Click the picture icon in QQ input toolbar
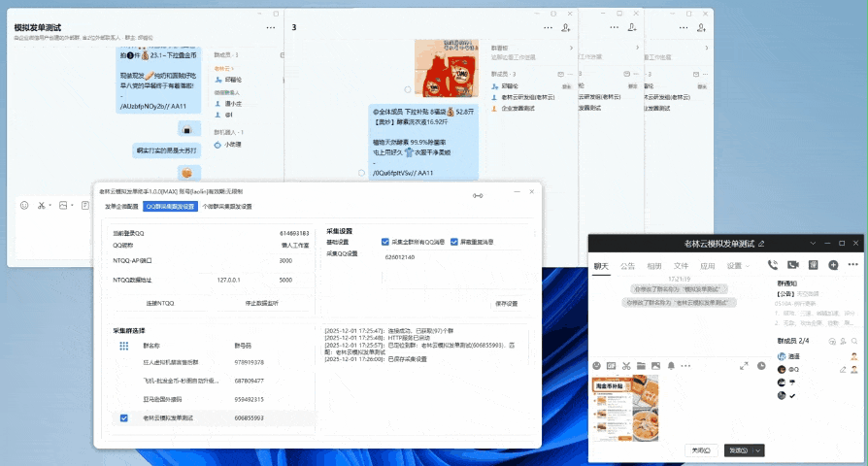This screenshot has width=868, height=466. point(656,366)
